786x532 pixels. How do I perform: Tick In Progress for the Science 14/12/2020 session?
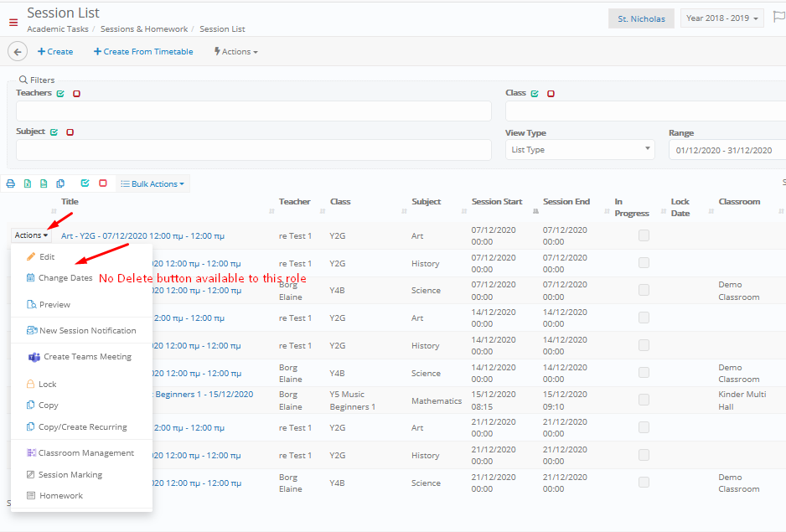click(x=644, y=373)
